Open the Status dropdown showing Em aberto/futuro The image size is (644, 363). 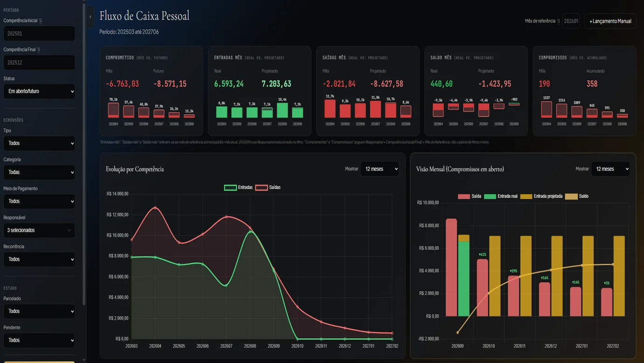tap(39, 91)
